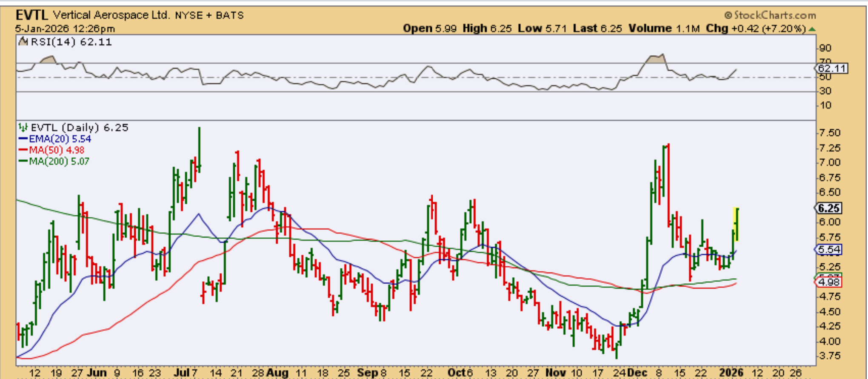868x379 pixels.
Task: Click the Jul month label on the date axis
Action: pos(182,373)
